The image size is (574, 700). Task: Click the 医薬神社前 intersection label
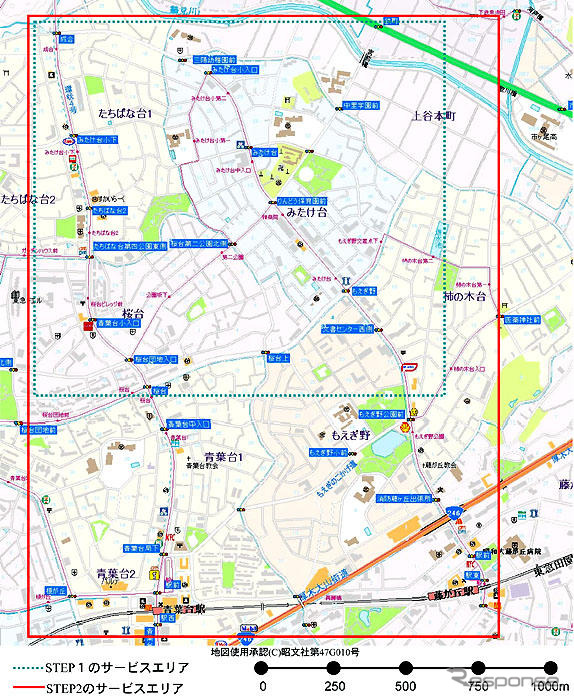coord(522,320)
